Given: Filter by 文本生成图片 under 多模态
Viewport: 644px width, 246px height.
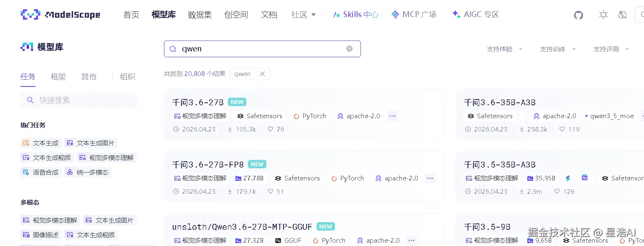Looking at the screenshot, I should [x=110, y=221].
